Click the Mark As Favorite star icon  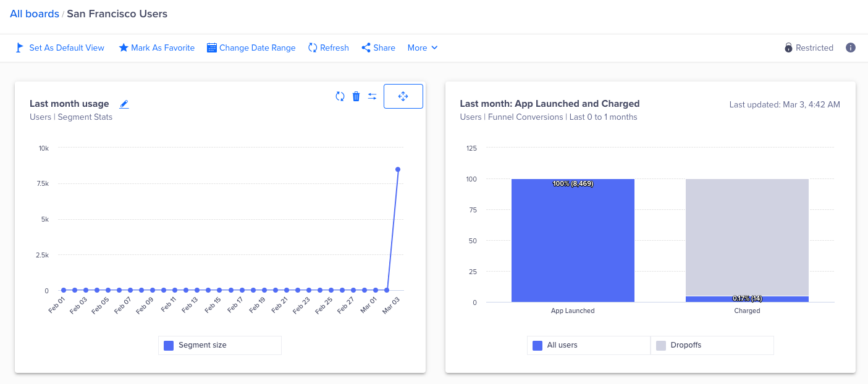click(x=124, y=48)
